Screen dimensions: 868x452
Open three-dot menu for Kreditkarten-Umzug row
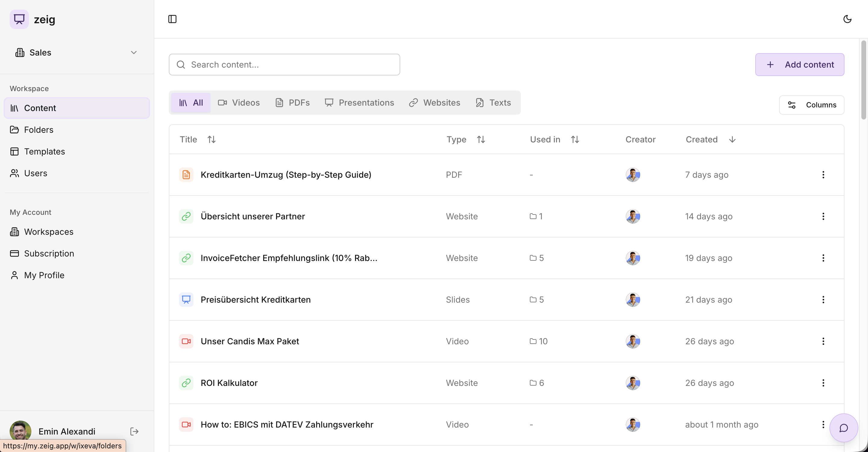[823, 175]
